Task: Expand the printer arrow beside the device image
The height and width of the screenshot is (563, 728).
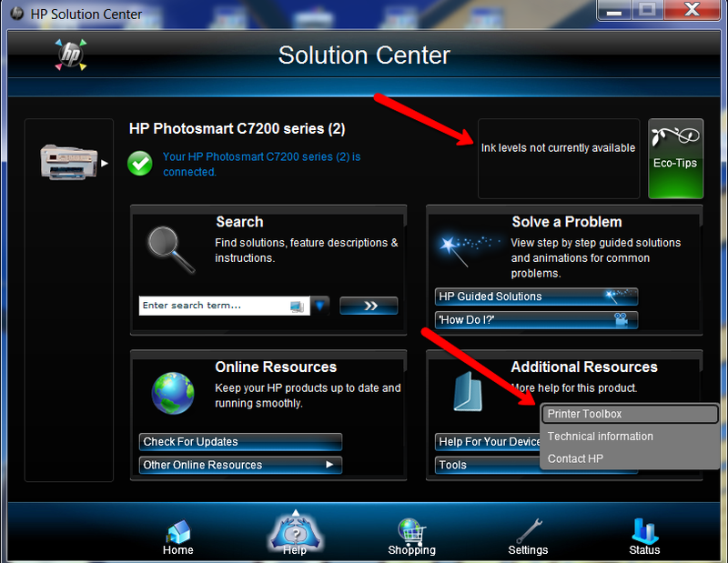Action: click(x=105, y=164)
